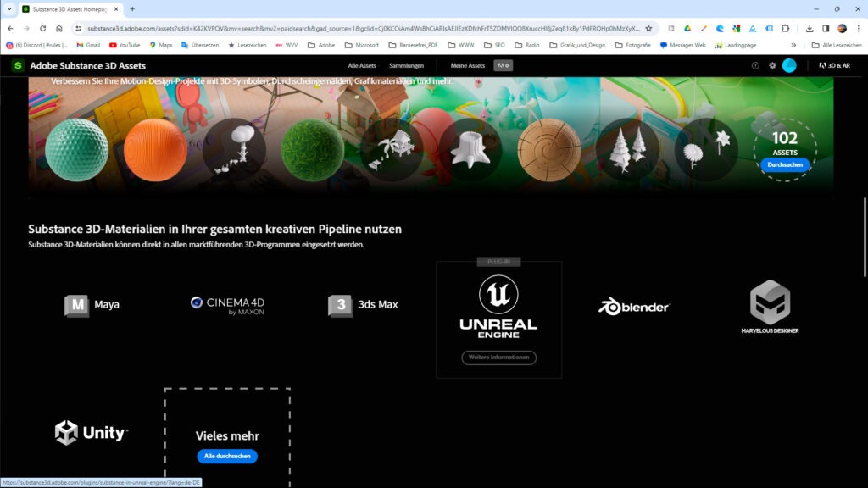Open the Cinema 4D by Maxon logo

227,305
